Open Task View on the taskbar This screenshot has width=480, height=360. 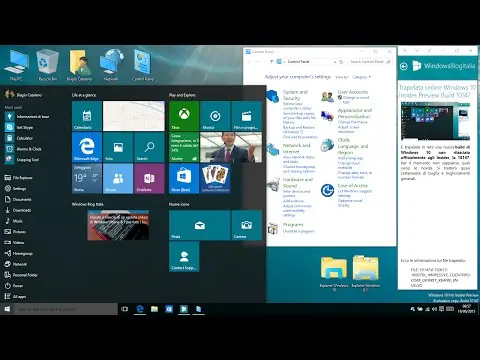point(125,309)
